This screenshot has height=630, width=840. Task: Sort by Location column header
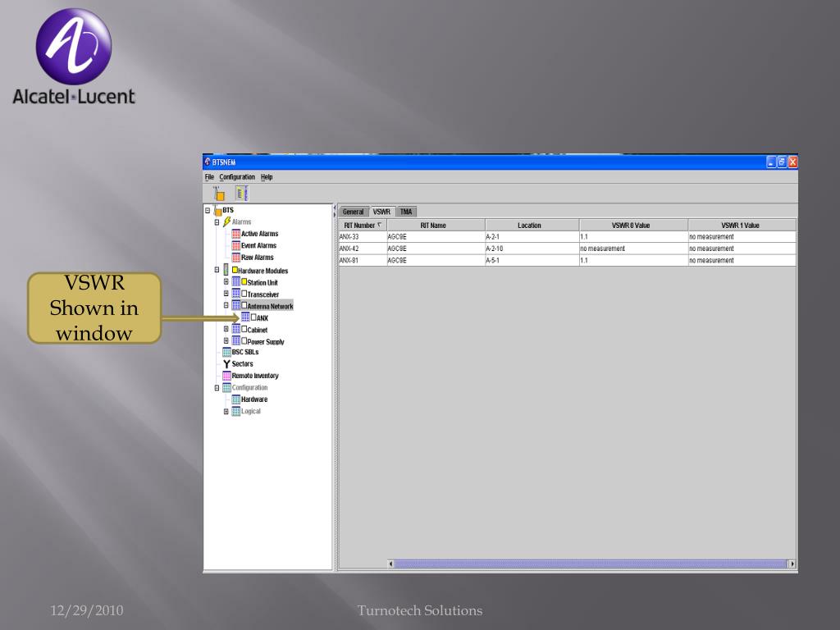pyautogui.click(x=532, y=226)
